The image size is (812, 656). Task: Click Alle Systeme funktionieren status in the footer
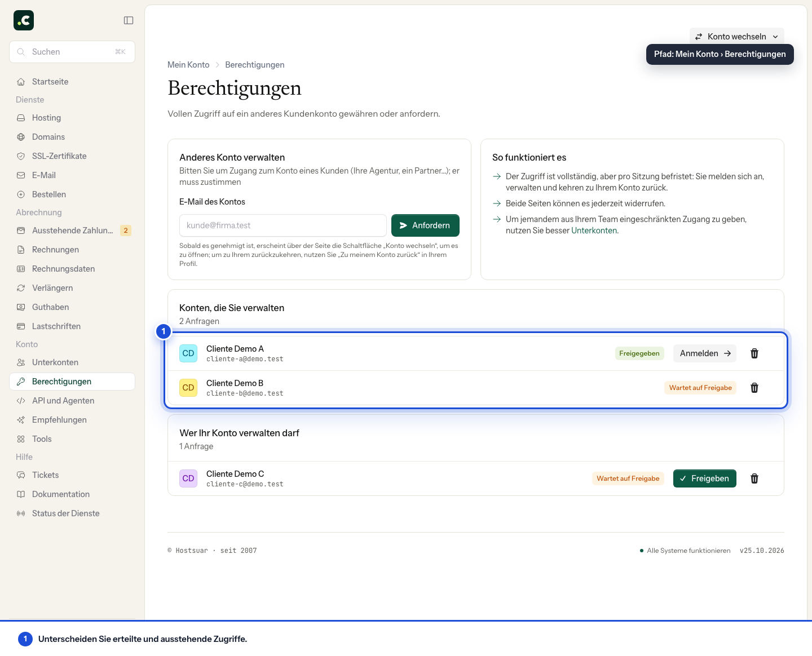(685, 551)
